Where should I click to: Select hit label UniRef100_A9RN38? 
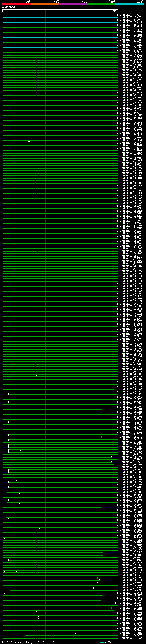click(131, 63)
